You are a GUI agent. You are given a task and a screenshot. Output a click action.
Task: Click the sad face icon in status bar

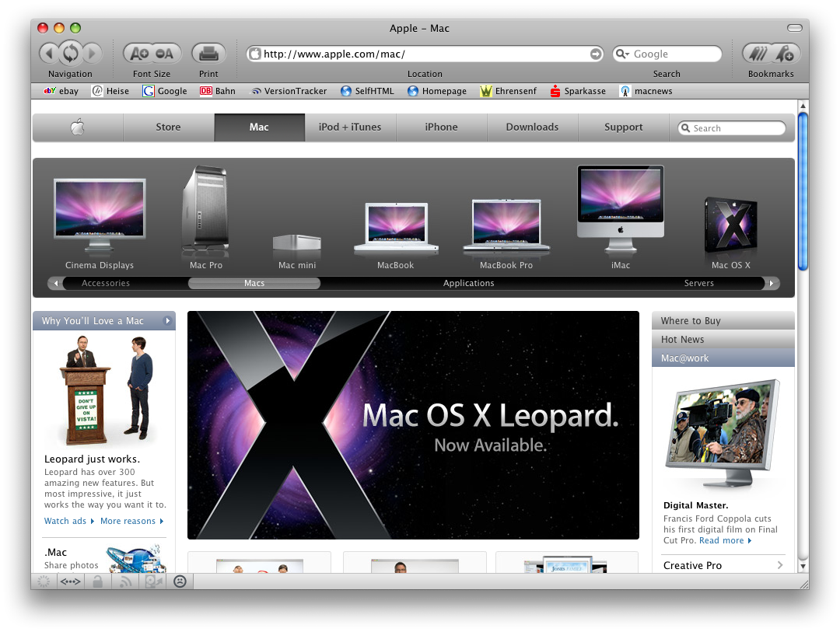180,581
